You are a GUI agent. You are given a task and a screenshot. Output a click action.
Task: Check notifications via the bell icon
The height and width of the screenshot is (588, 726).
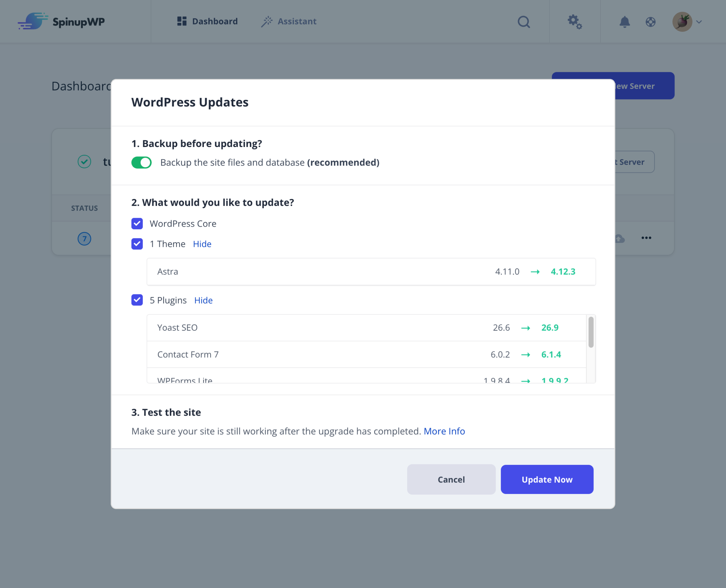pyautogui.click(x=625, y=22)
